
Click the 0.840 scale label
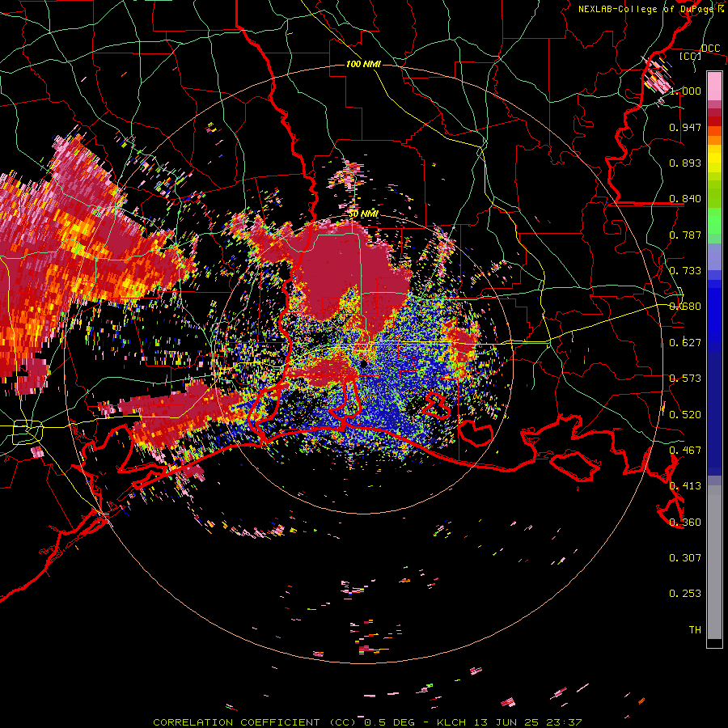685,199
